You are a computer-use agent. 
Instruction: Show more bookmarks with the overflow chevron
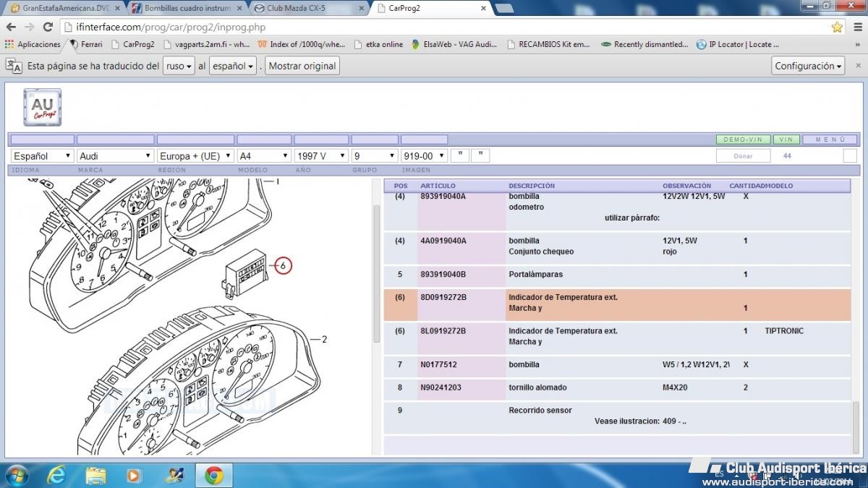[x=858, y=44]
